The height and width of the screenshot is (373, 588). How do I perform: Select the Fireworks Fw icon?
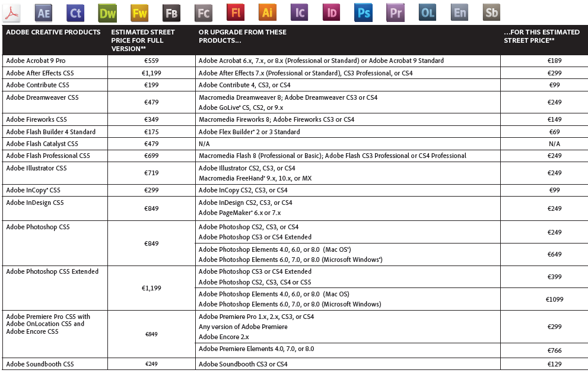[x=139, y=13]
